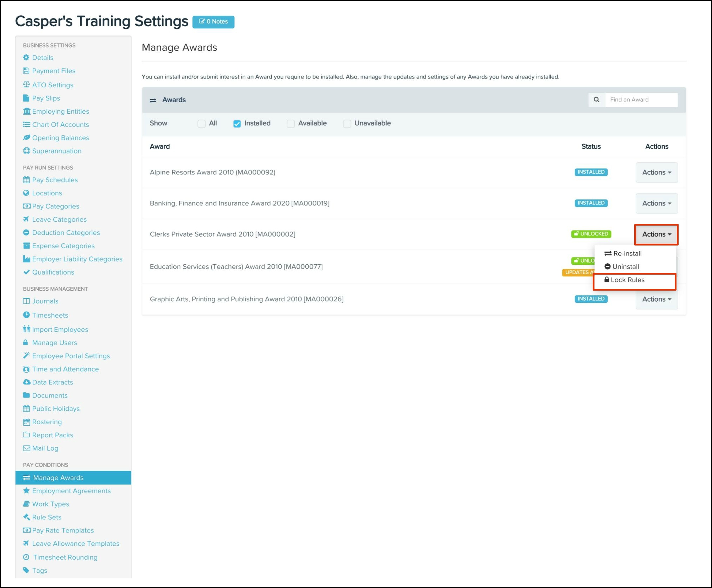
Task: Open Actions dropdown for Banking, Finance Award
Action: (x=656, y=203)
